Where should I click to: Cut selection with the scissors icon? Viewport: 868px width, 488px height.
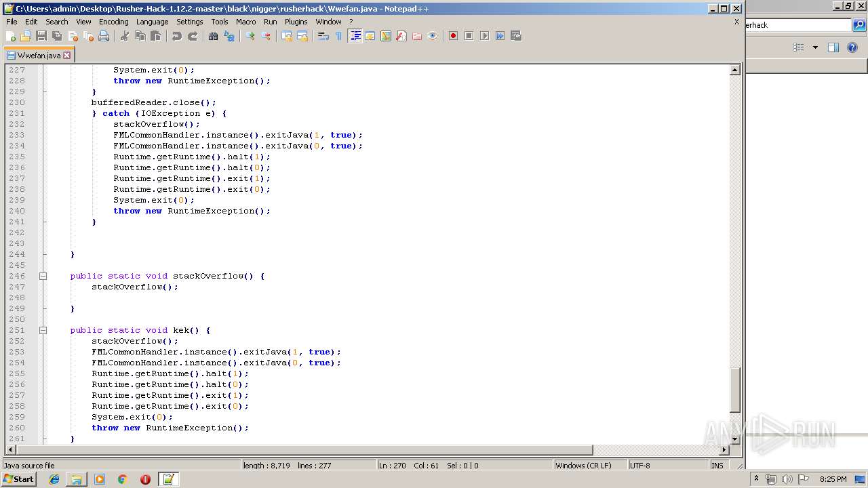click(x=125, y=36)
